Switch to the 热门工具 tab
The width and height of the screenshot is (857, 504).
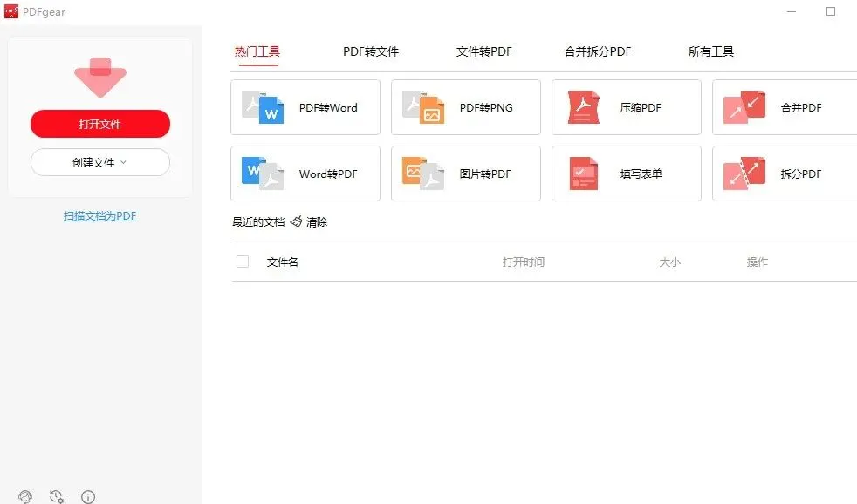(x=257, y=51)
